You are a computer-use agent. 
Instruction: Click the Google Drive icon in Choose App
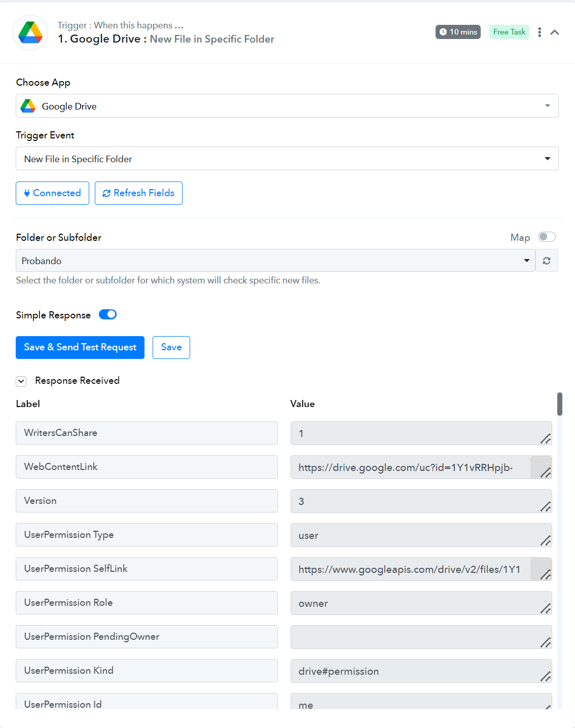28,106
